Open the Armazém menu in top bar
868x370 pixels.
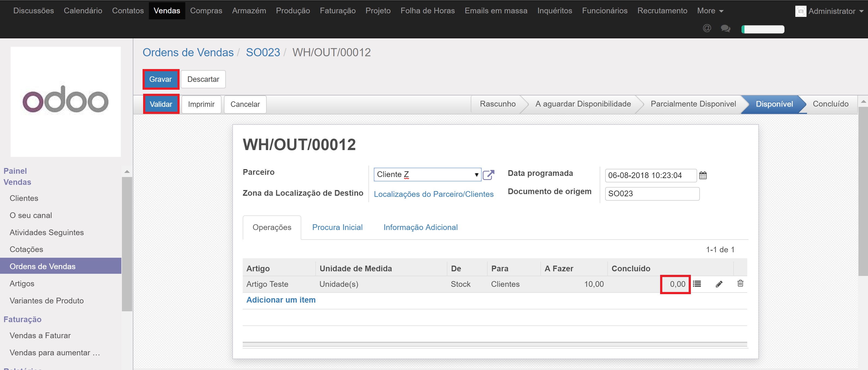tap(249, 11)
